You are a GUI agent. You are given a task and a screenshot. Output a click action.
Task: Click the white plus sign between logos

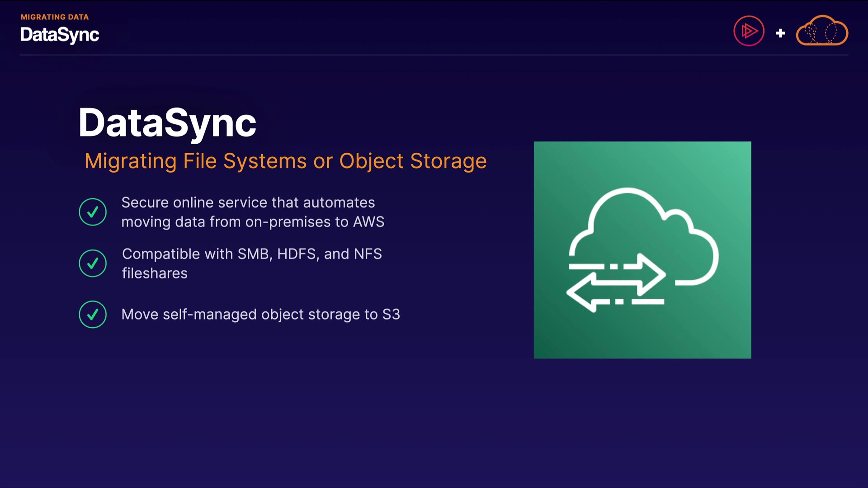click(780, 33)
